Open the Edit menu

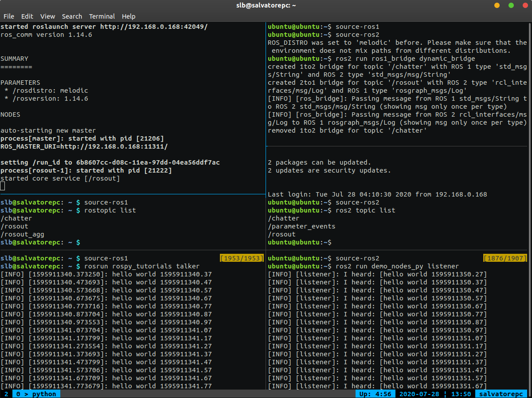pos(27,16)
